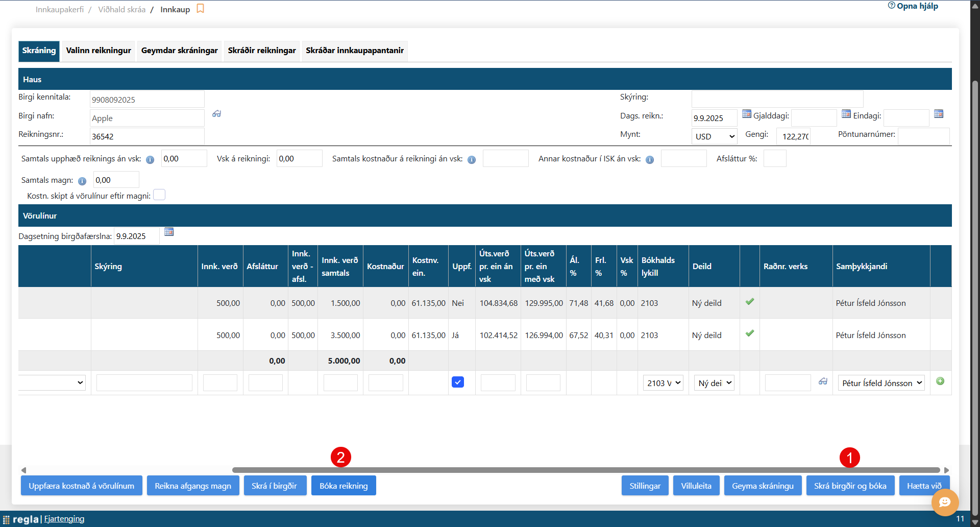Uncheck the Uppf. checkbox in new line row
The image size is (980, 527).
point(458,382)
